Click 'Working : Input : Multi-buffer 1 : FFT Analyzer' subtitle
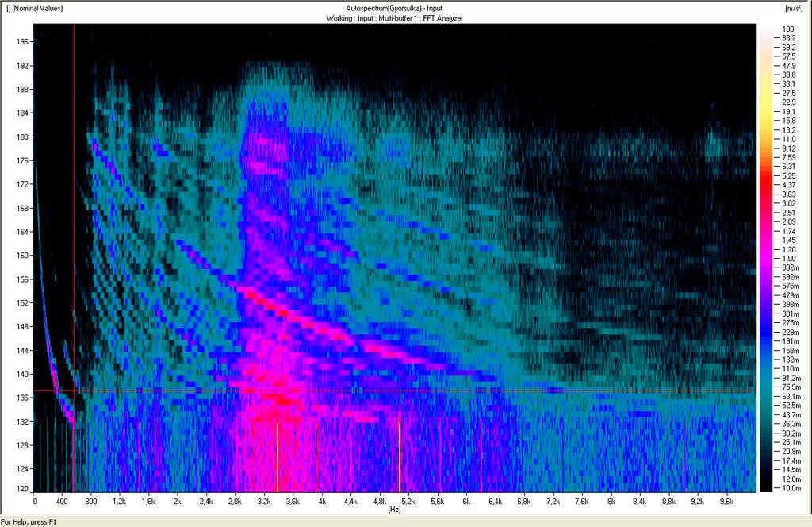This screenshot has width=812, height=527. [x=394, y=18]
